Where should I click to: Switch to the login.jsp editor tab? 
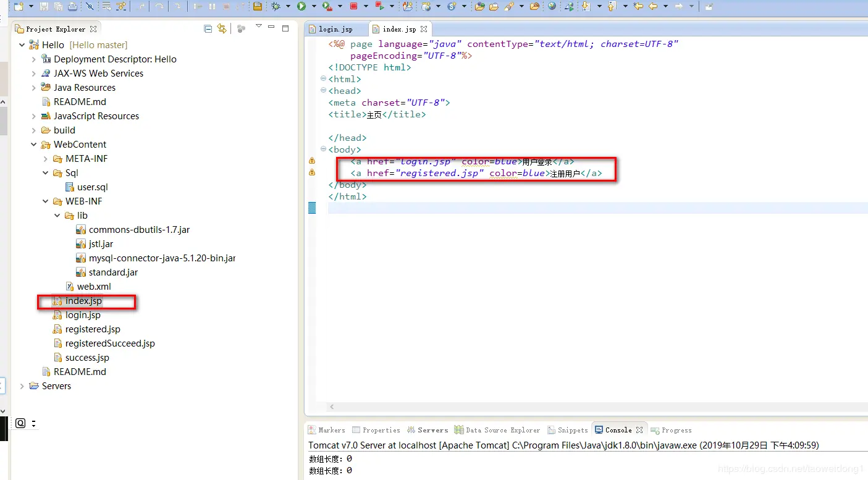point(335,29)
